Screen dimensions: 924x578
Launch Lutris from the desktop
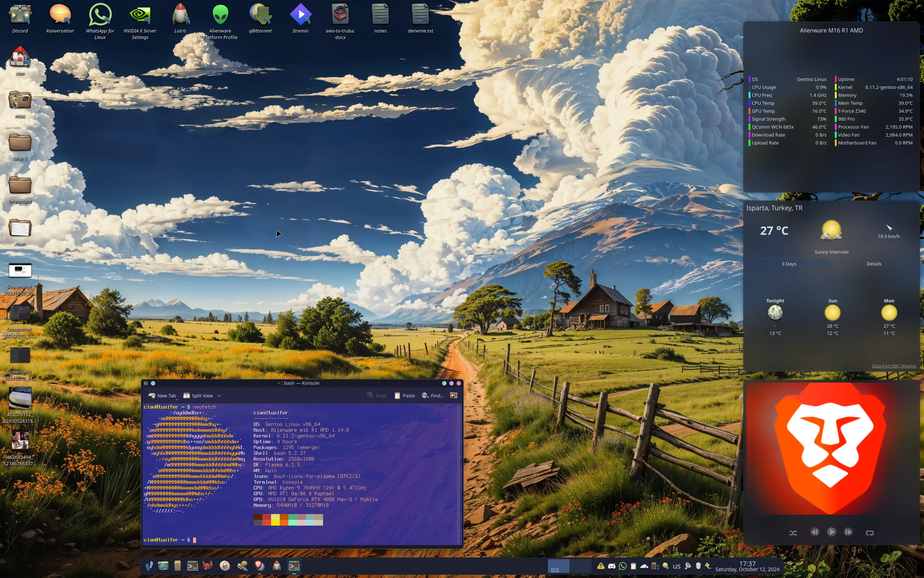pos(180,18)
